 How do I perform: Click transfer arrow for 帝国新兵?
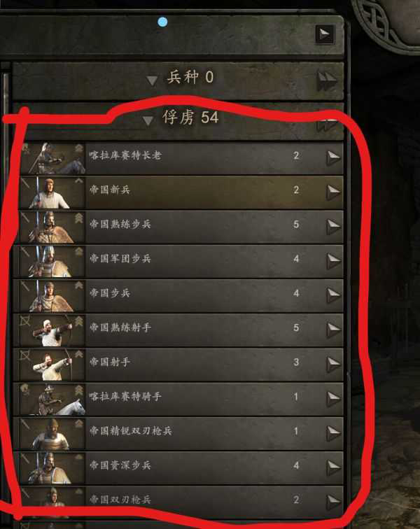334,192
